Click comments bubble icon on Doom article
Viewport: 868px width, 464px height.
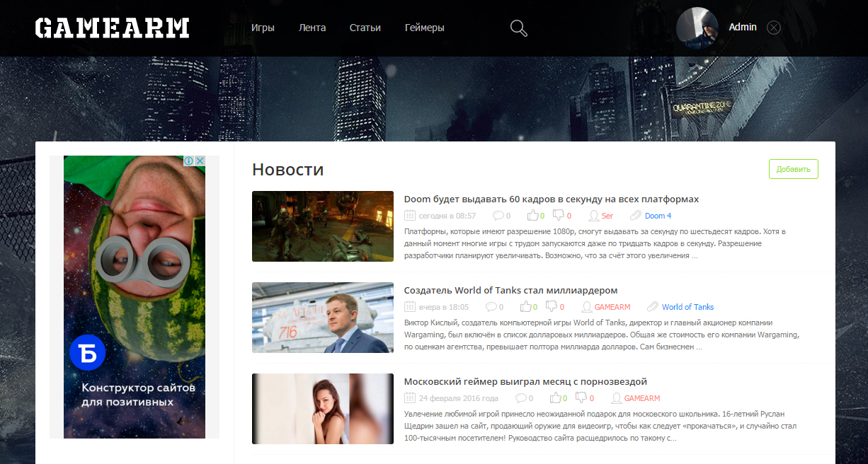tap(498, 216)
